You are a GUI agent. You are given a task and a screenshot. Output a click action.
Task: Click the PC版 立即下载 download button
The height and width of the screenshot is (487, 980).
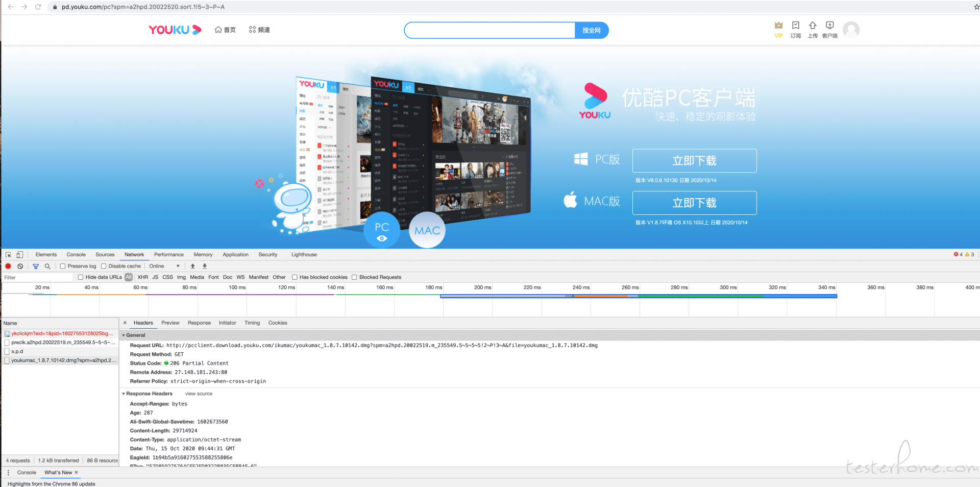coord(694,161)
